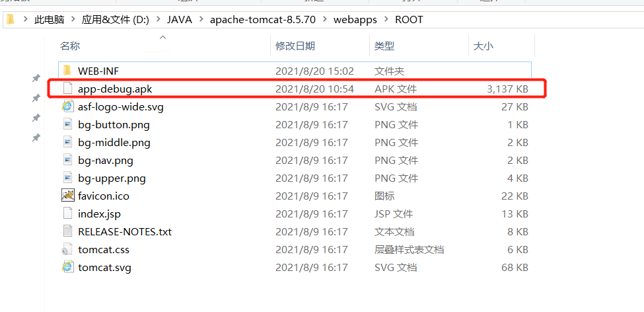The height and width of the screenshot is (312, 644).
Task: Click the 图标 type cell
Action: (384, 196)
